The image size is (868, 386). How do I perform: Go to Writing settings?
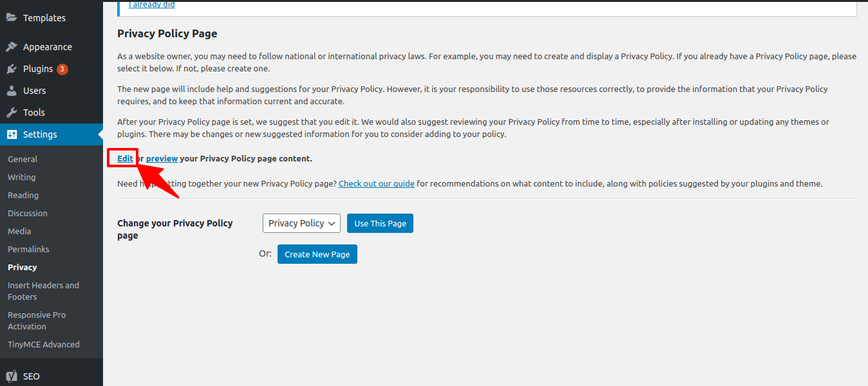pyautogui.click(x=21, y=177)
